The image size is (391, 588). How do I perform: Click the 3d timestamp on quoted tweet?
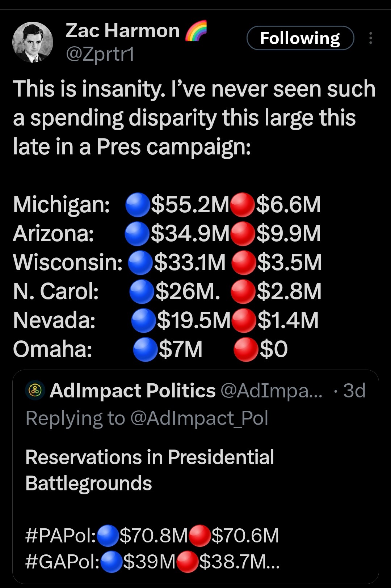pos(354,391)
